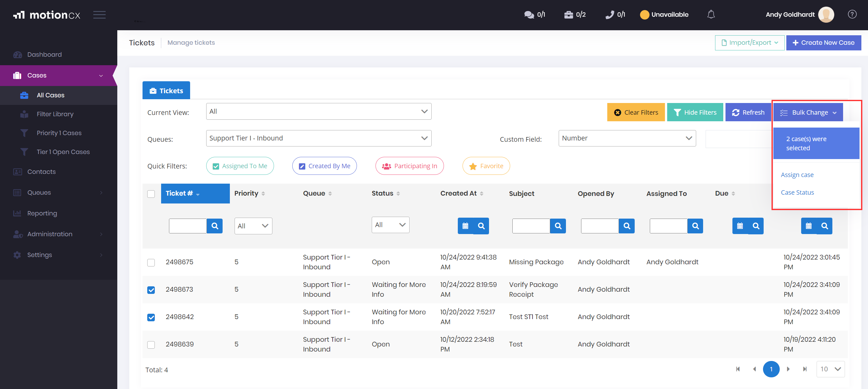The height and width of the screenshot is (389, 868).
Task: Toggle Assigned To Me quick filter
Action: [240, 166]
